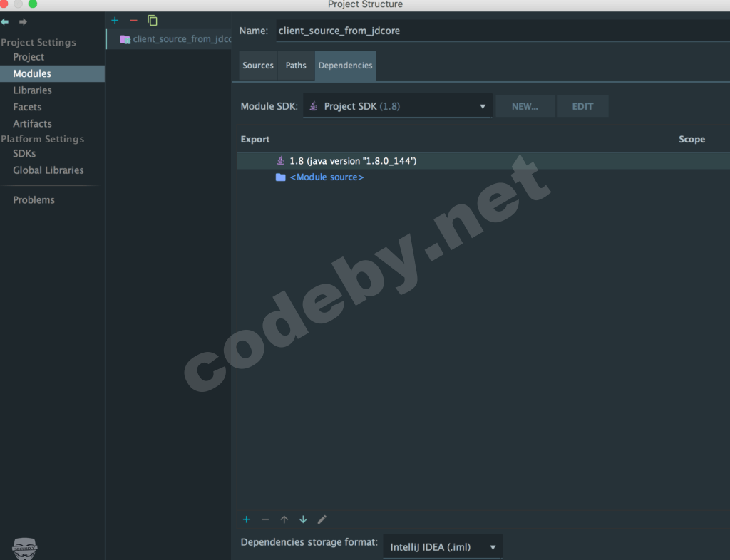This screenshot has width=730, height=560.
Task: Add a new module with plus icon
Action: [x=115, y=21]
